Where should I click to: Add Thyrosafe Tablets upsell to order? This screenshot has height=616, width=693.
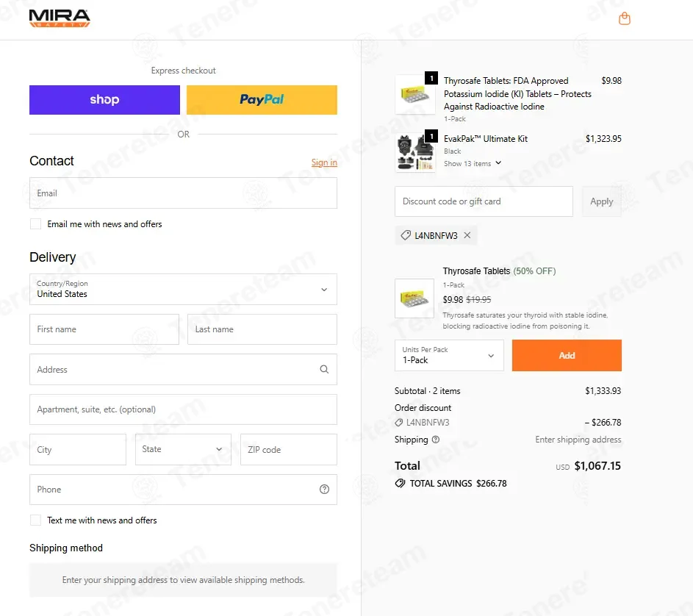coord(567,355)
